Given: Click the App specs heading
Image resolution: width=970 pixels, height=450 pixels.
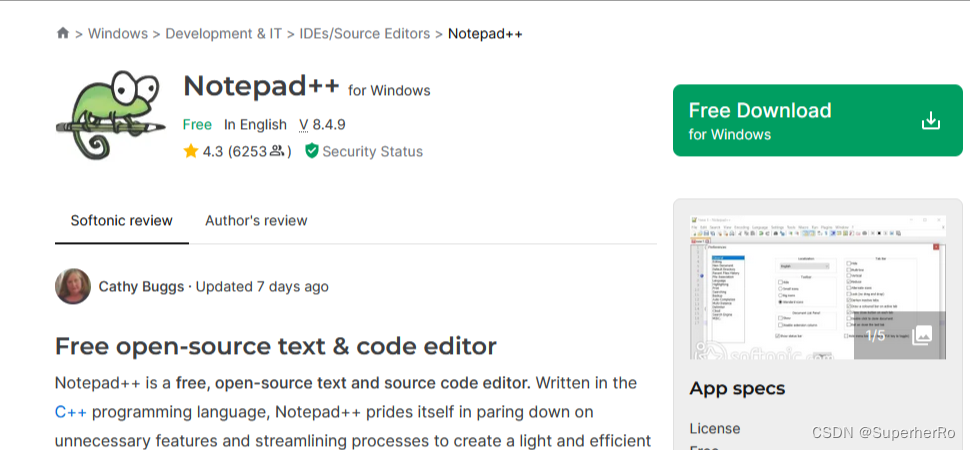Looking at the screenshot, I should click(x=737, y=389).
